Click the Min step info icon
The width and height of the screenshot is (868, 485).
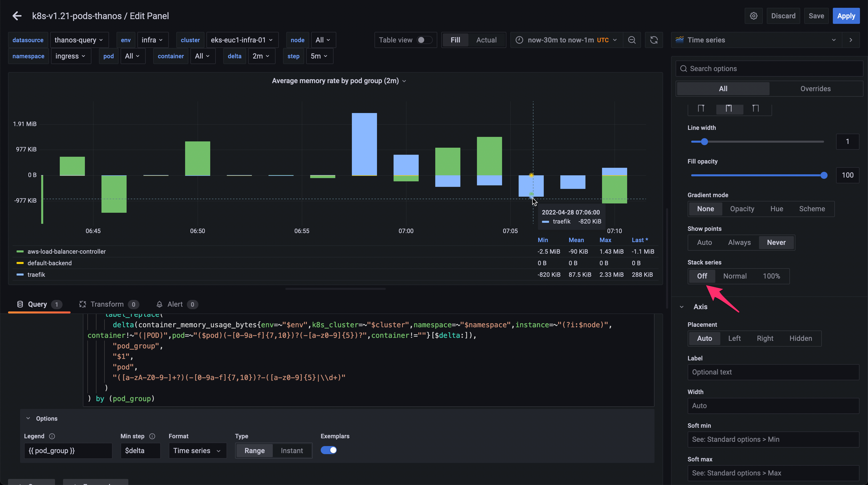click(x=152, y=436)
